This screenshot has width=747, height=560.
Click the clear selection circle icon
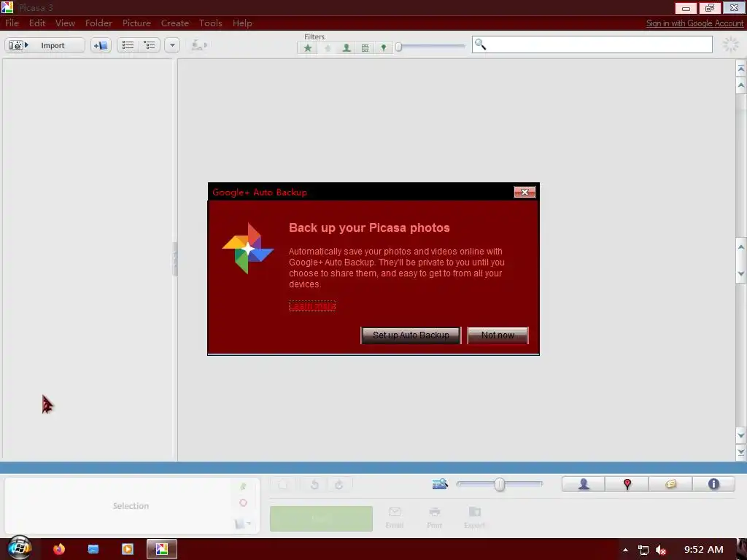coord(243,503)
